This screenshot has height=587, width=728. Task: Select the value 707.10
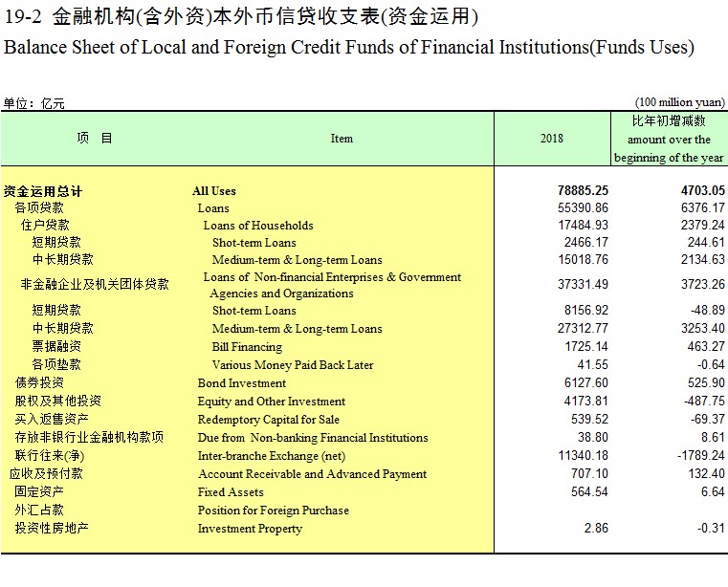[589, 473]
